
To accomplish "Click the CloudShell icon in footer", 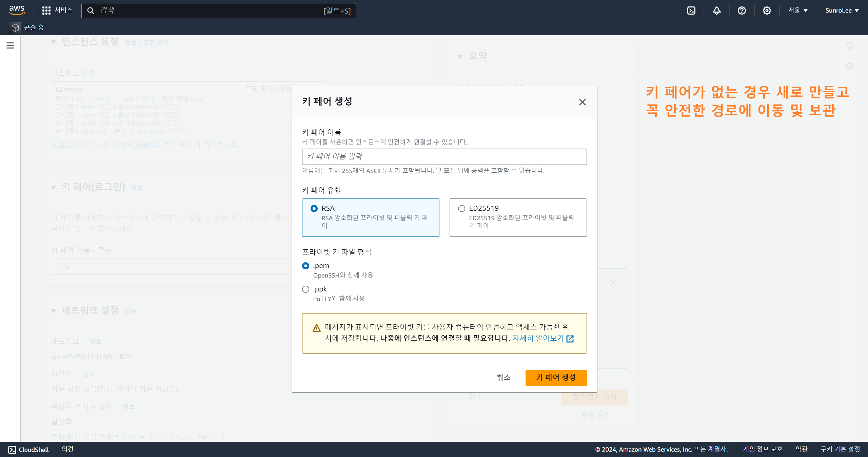I will 12,450.
